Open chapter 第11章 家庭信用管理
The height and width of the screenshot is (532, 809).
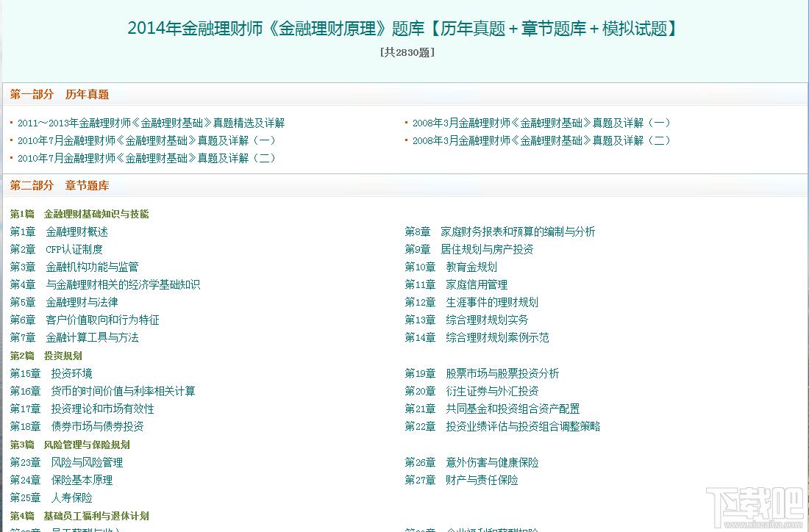(x=456, y=284)
